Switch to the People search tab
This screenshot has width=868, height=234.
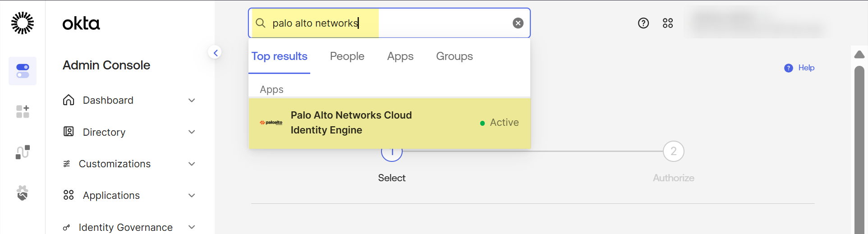click(x=347, y=56)
